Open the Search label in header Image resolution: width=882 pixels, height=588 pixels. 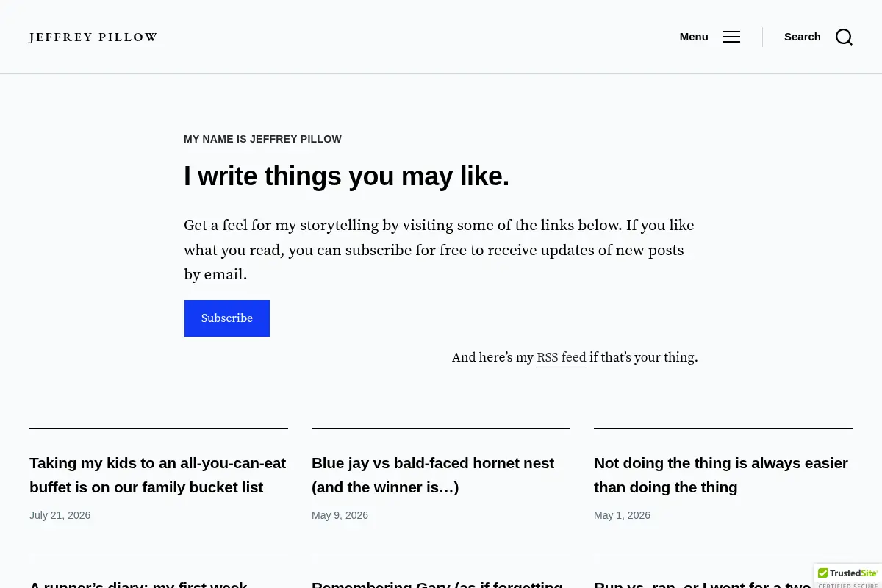pos(802,37)
